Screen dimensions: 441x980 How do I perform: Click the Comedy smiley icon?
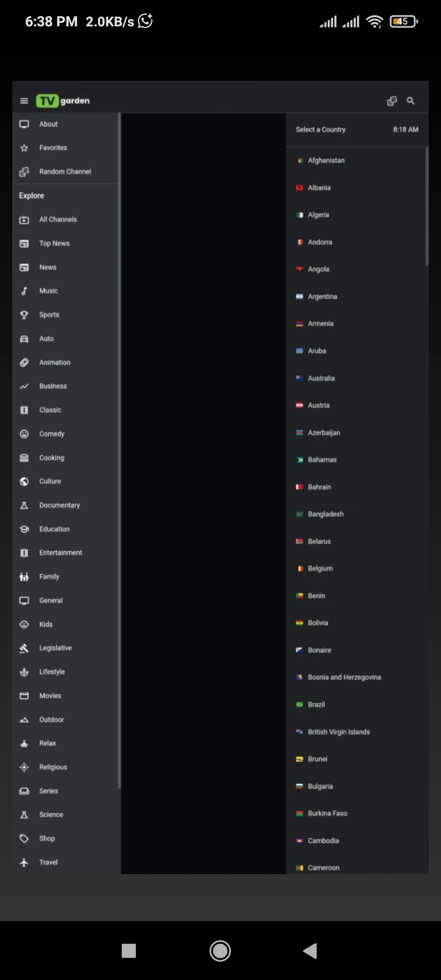pos(24,434)
